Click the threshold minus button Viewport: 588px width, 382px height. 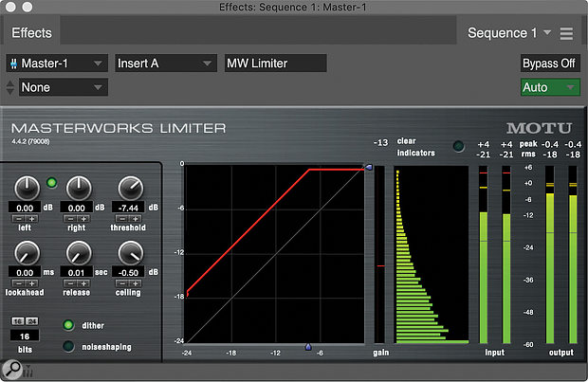(x=122, y=219)
